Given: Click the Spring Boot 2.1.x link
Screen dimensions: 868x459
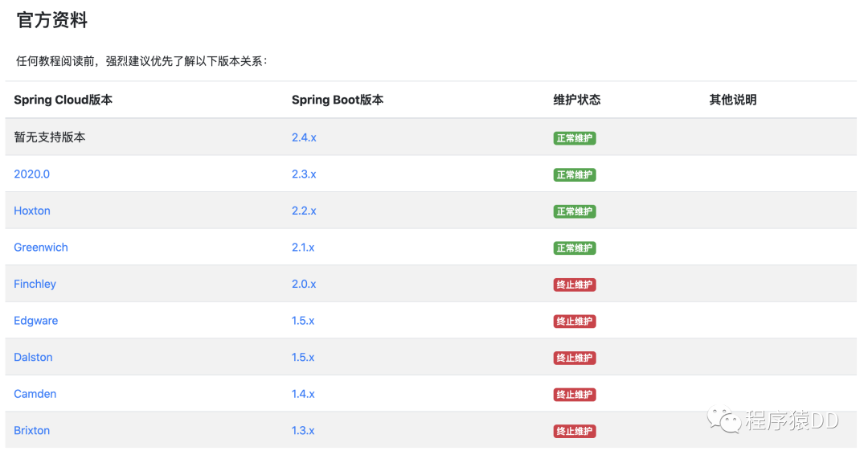Looking at the screenshot, I should pos(303,248).
